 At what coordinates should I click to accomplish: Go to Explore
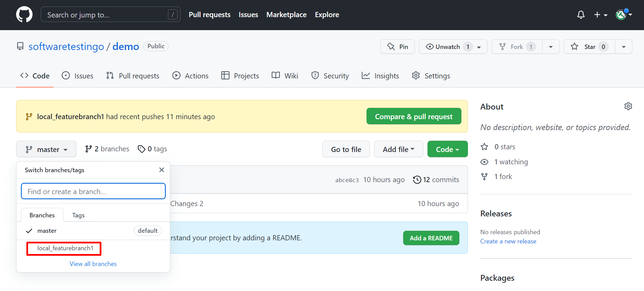[x=327, y=15]
